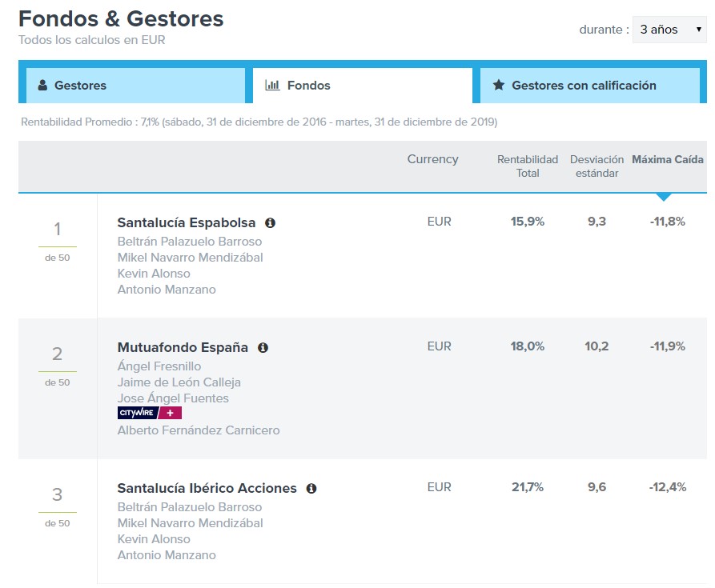This screenshot has height=588, width=715.
Task: Sort by Rentabilidad Total column
Action: tap(528, 166)
